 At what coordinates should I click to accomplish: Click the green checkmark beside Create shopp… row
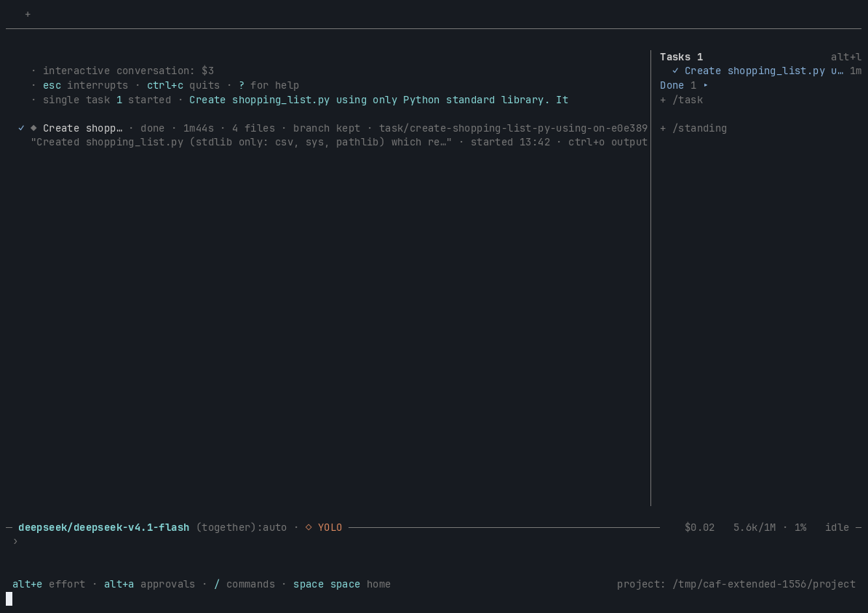[22, 128]
